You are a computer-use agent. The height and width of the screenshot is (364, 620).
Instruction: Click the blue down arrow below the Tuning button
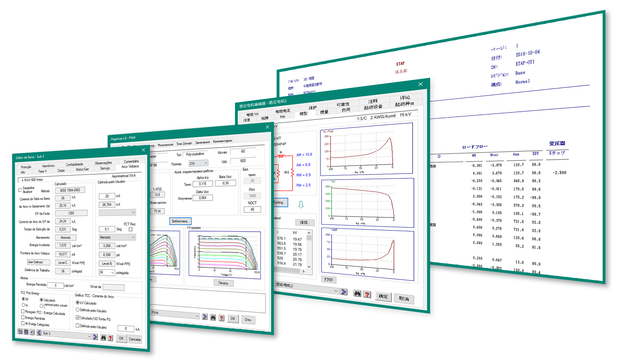pos(302,204)
